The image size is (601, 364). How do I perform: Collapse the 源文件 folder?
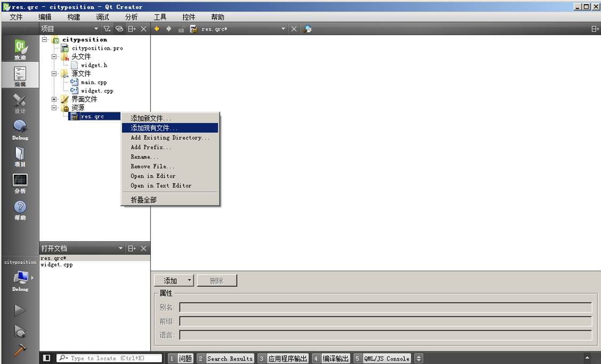click(54, 74)
